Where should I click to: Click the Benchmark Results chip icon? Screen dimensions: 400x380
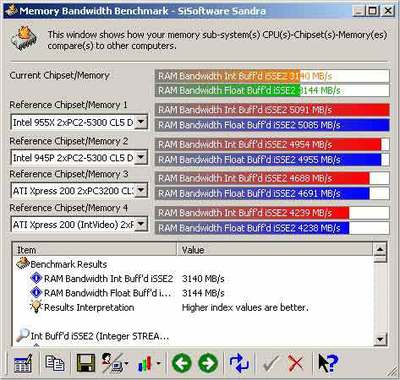[x=23, y=264]
